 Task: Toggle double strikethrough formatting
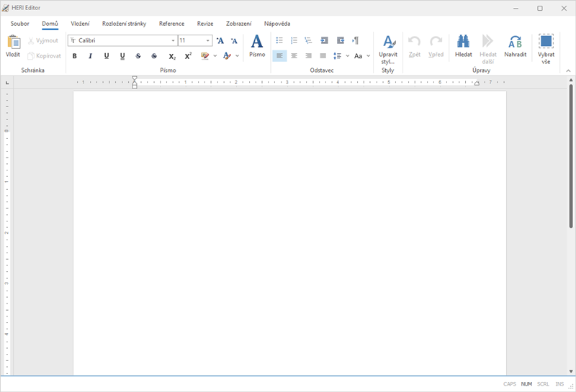click(x=154, y=56)
